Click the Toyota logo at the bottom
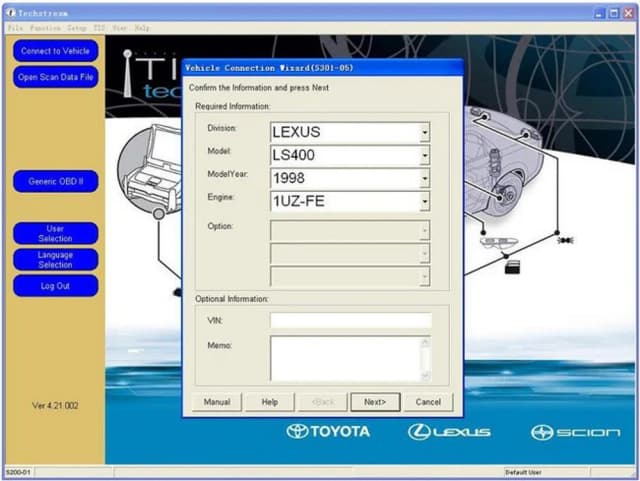Image resolution: width=640 pixels, height=481 pixels. [x=328, y=431]
